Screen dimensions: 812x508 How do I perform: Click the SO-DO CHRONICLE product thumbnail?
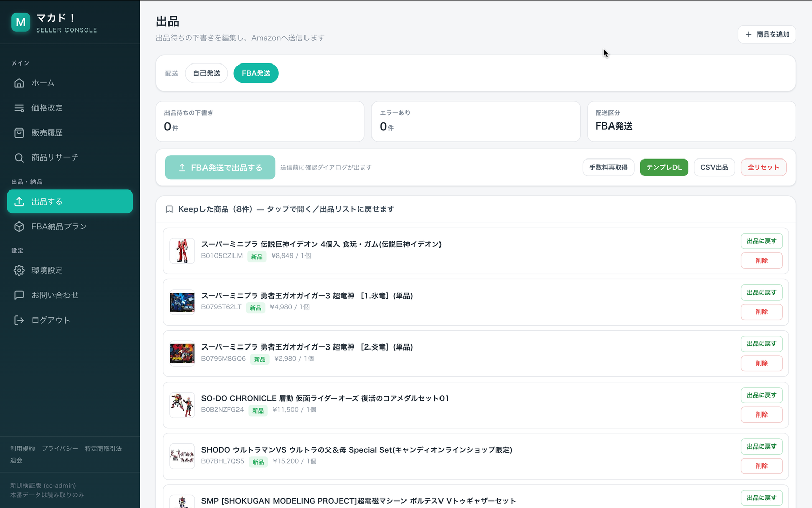[182, 405]
